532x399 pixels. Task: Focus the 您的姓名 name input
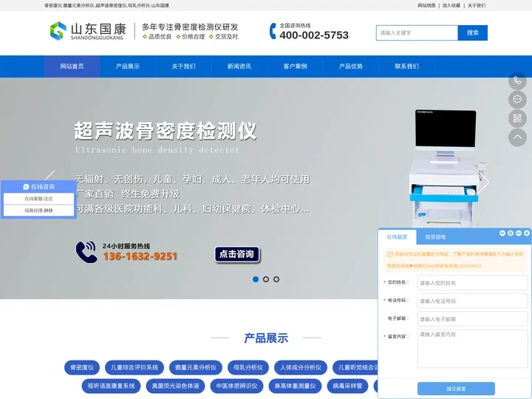tap(473, 282)
